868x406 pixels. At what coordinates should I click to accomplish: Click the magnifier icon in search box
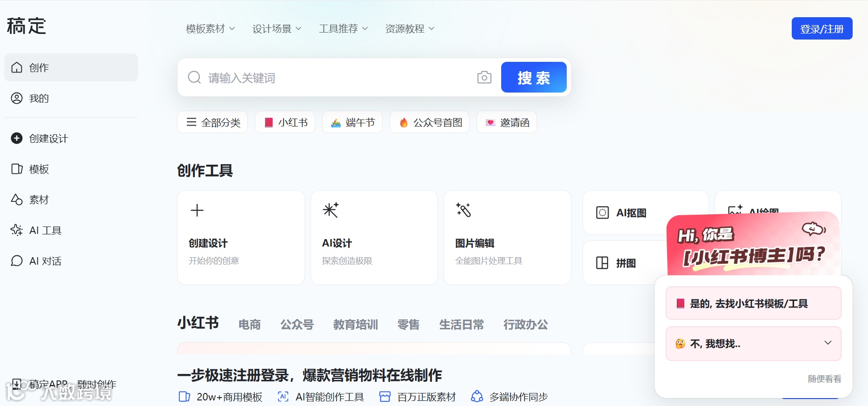pyautogui.click(x=194, y=77)
